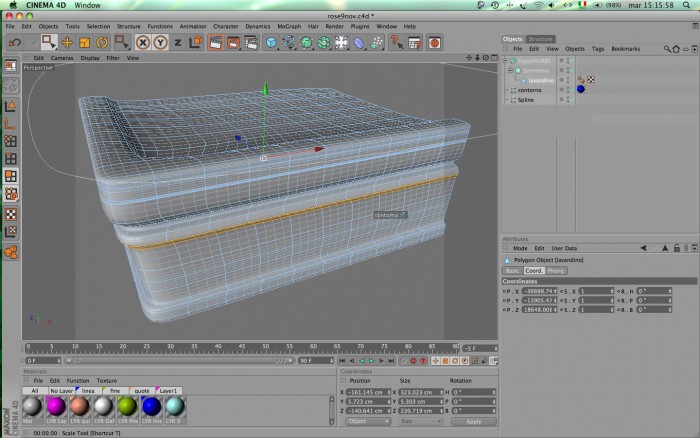Select the Use Edge tool in left palette
Screen dimensions: 700x438
(11, 159)
